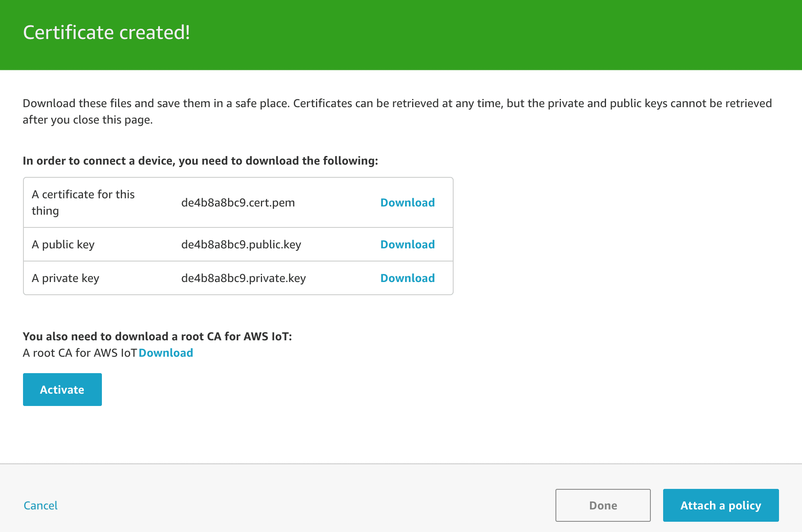Click the 'A private key' table row
802x532 pixels.
click(65, 278)
